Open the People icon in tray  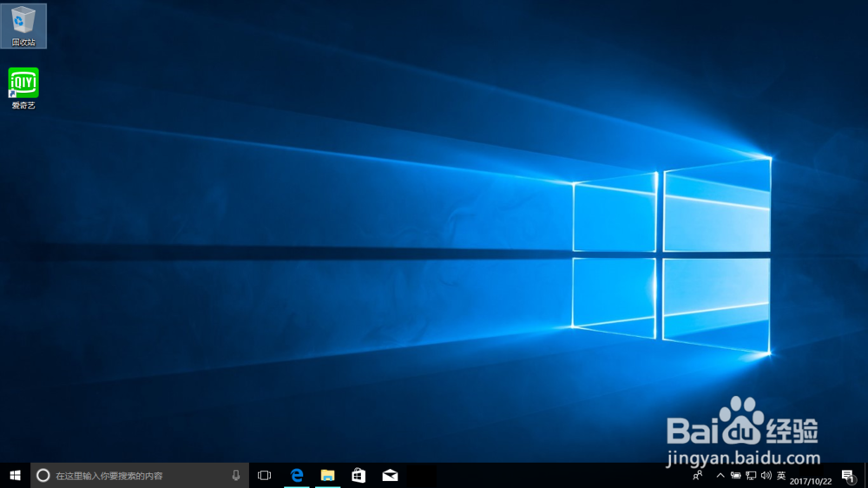[698, 475]
